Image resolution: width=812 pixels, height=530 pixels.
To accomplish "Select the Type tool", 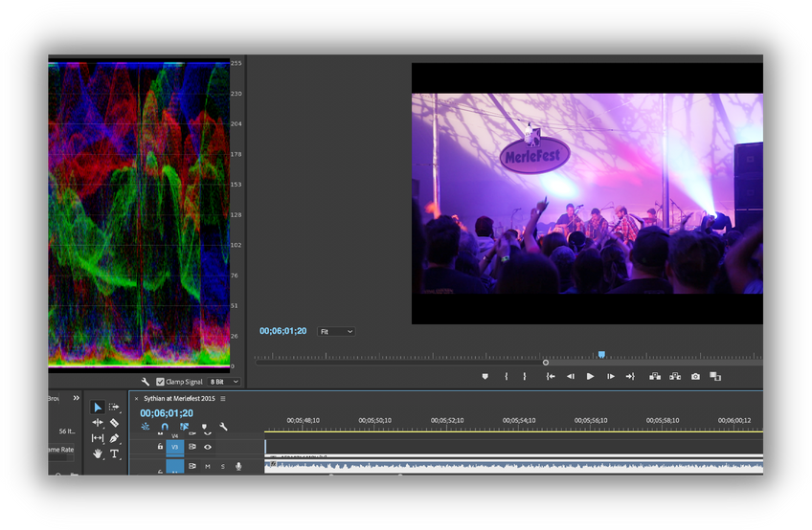I will click(114, 453).
